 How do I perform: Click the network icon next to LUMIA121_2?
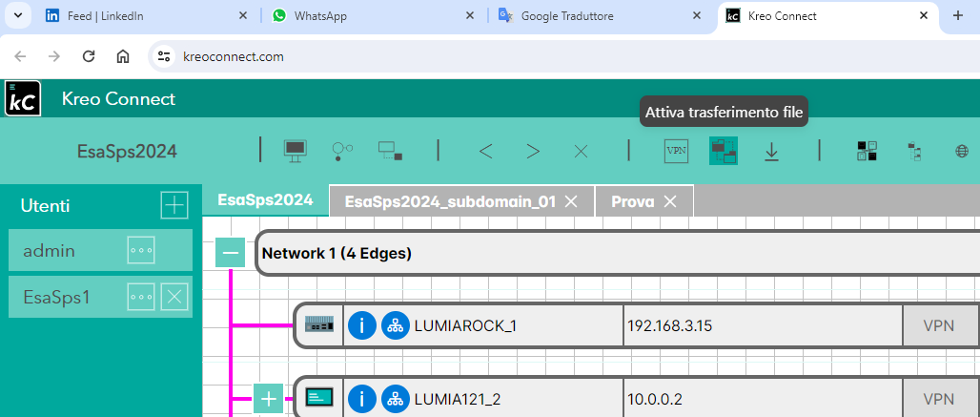pyautogui.click(x=395, y=398)
